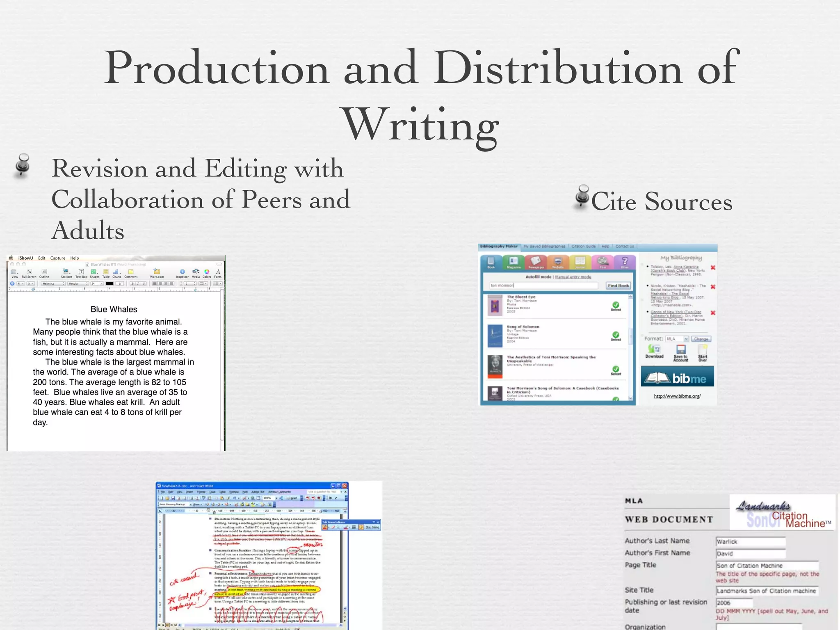This screenshot has width=840, height=630.
Task: Open the MLA Format dropdown in BibMe
Action: (x=677, y=339)
